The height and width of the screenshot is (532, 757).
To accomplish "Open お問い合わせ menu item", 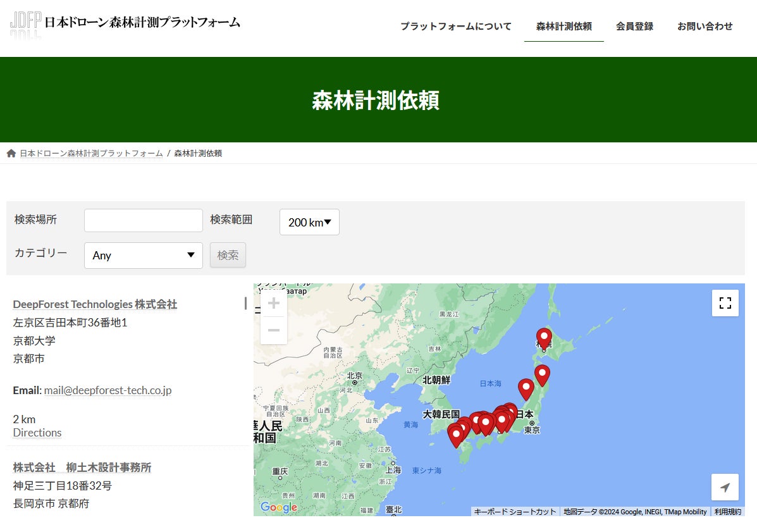I will pyautogui.click(x=705, y=26).
